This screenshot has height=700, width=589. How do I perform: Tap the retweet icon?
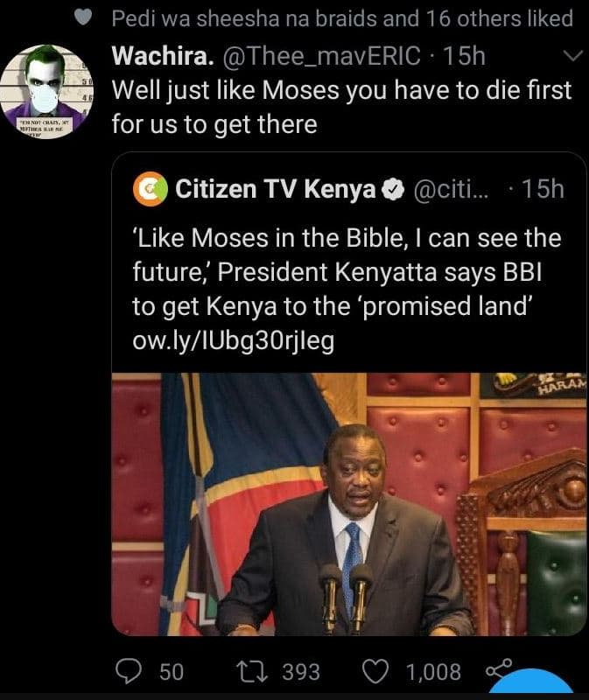252,672
